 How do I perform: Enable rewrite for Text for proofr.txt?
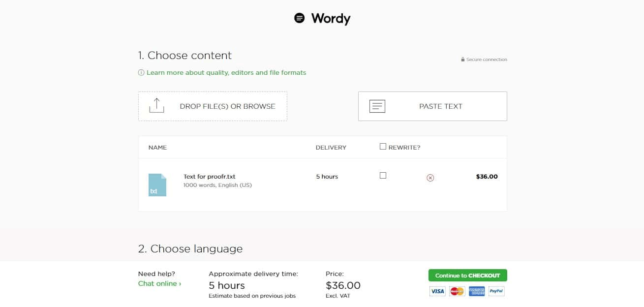click(x=383, y=175)
